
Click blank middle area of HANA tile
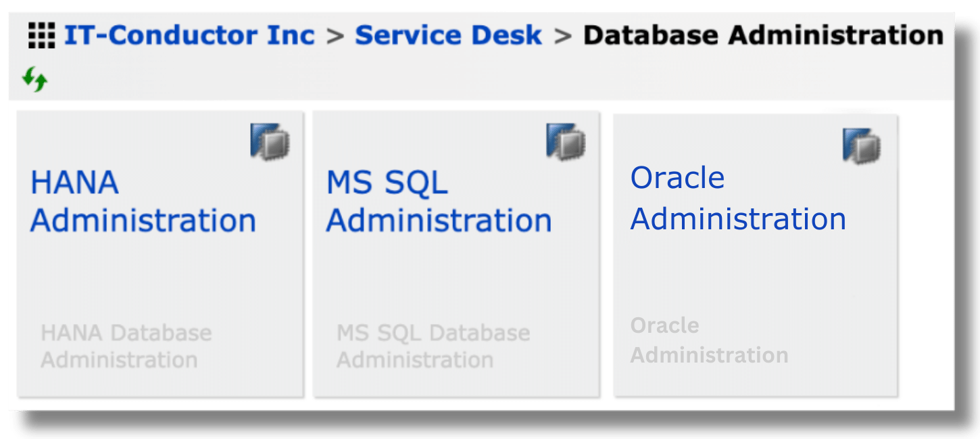[x=160, y=277]
